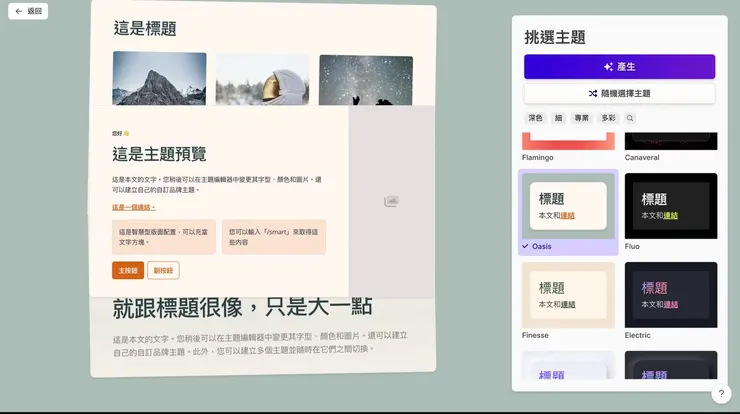
Task: Click the purple 產生 generate button
Action: point(619,67)
